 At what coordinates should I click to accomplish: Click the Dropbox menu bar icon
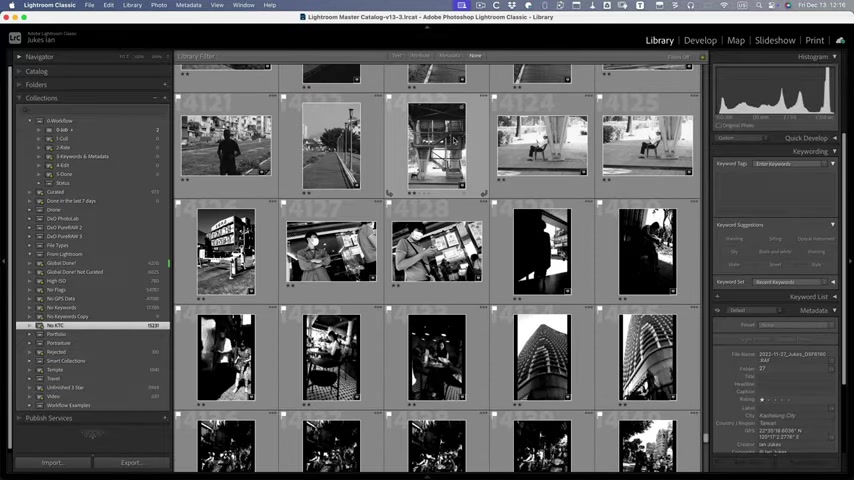click(x=511, y=5)
